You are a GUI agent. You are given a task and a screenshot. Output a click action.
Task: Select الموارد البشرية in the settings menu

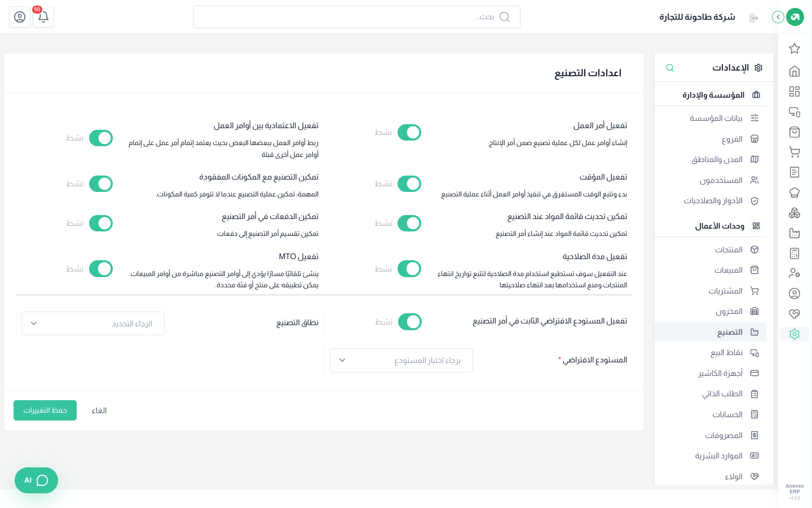click(710, 456)
